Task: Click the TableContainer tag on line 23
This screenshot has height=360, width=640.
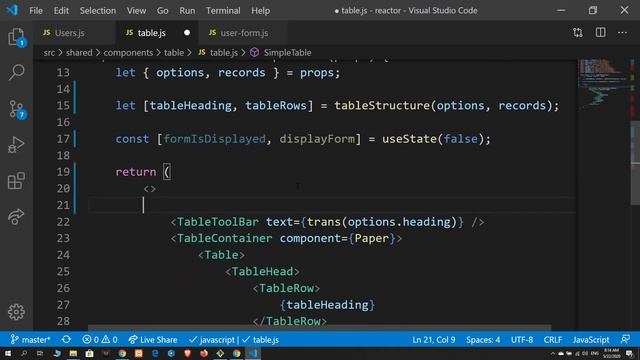Action: point(224,238)
